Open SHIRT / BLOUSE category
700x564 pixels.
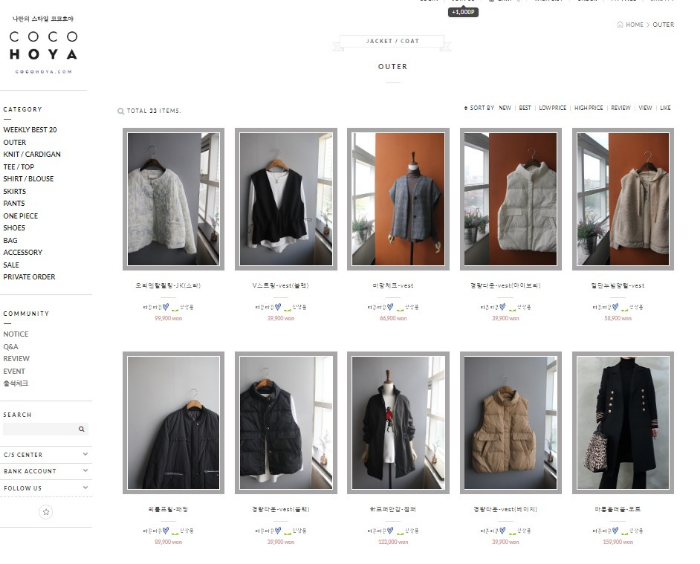click(29, 179)
